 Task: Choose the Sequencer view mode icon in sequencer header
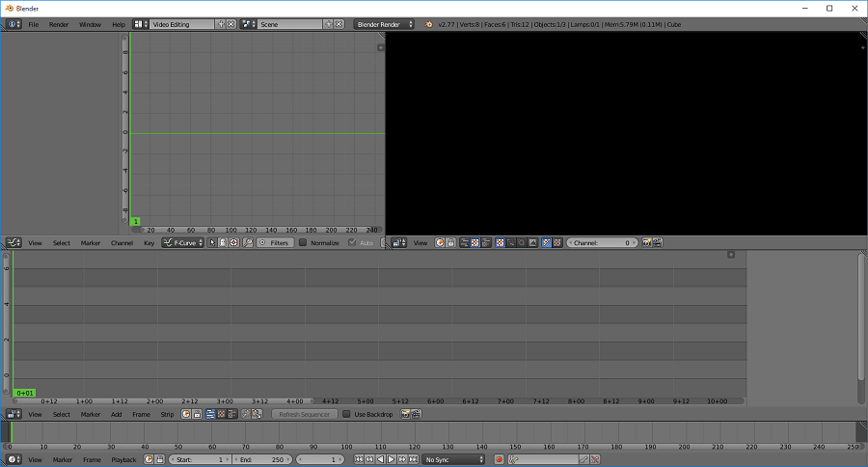coord(210,414)
